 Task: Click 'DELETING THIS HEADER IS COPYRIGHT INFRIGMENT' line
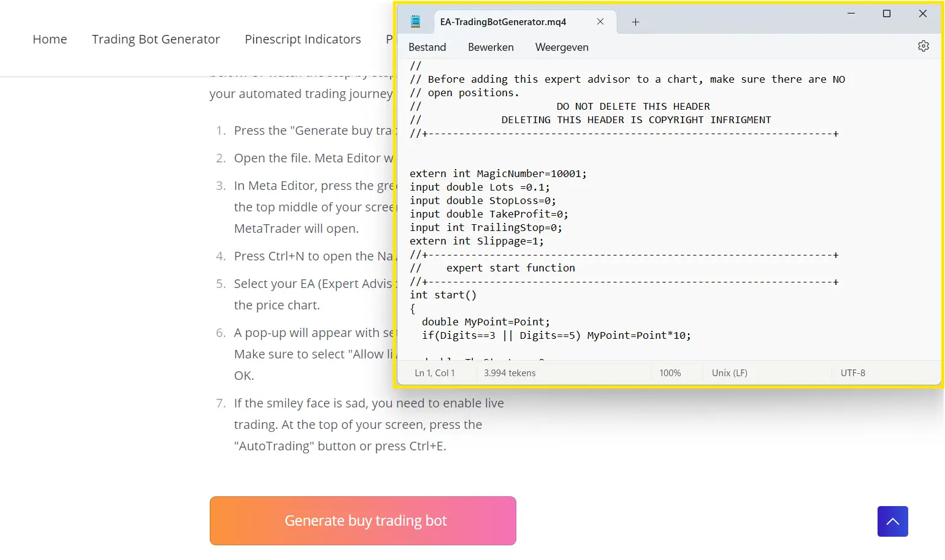pos(636,120)
